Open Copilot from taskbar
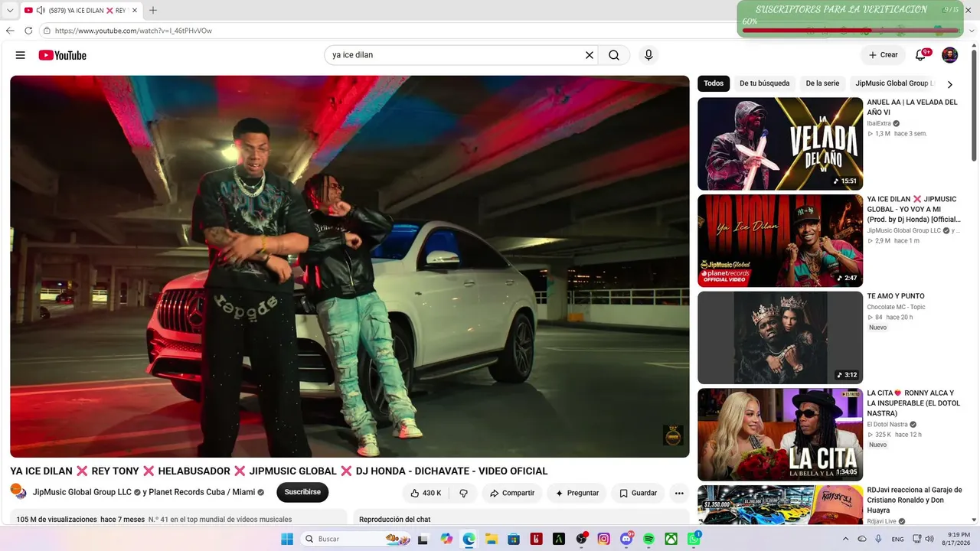Screen dimensions: 980x551 pyautogui.click(x=446, y=539)
